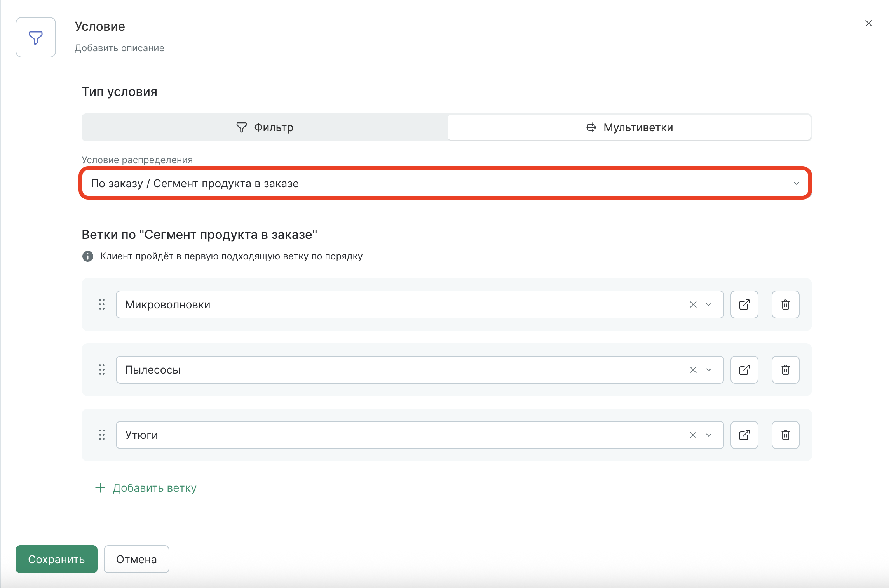Open the Условие распределения dropdown

click(x=445, y=183)
